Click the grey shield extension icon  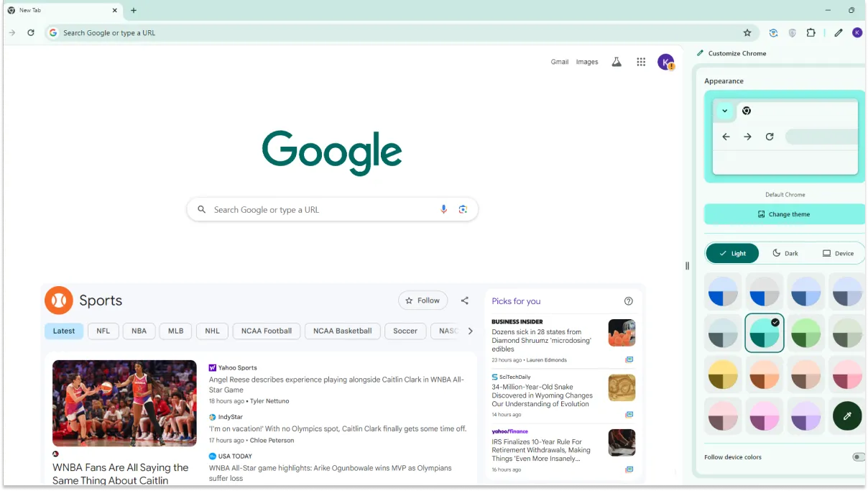[792, 32]
